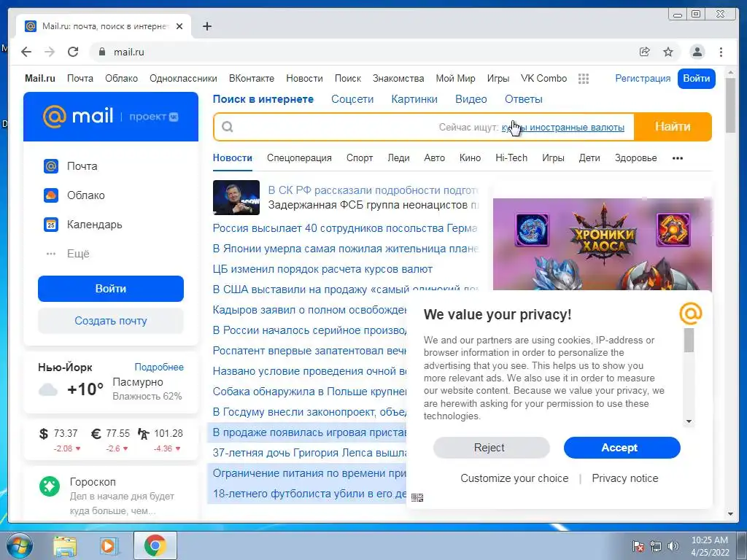The width and height of the screenshot is (747, 560).
Task: Click the Почта envelope icon in sidebar
Action: point(51,166)
